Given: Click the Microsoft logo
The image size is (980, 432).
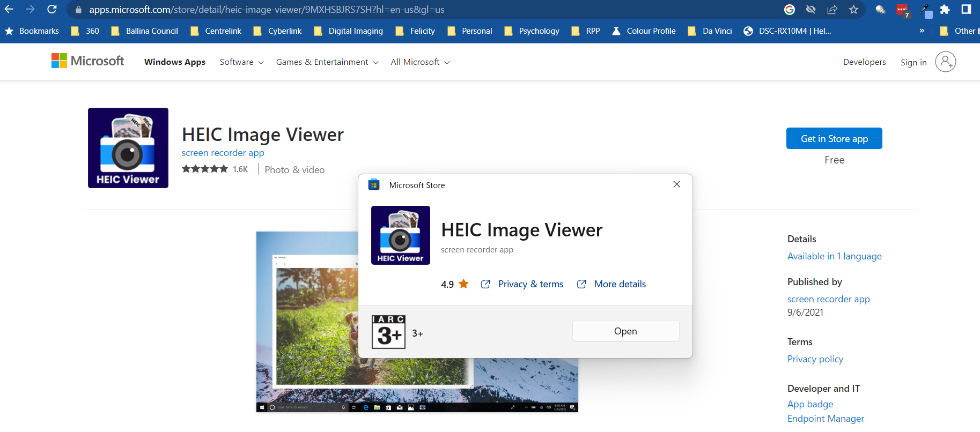Looking at the screenshot, I should [87, 61].
